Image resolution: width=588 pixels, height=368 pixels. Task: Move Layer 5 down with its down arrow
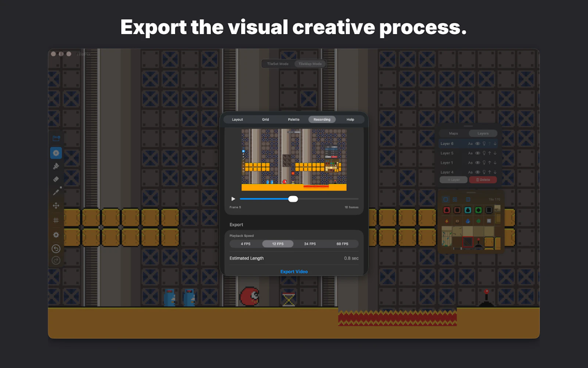495,153
